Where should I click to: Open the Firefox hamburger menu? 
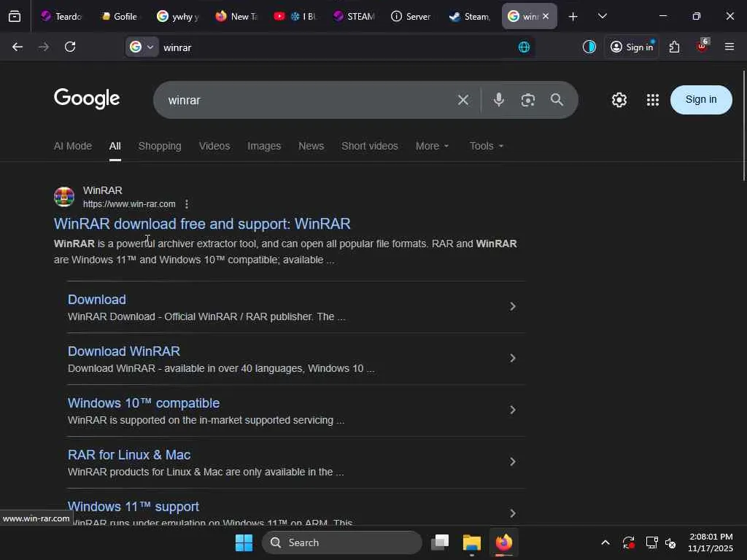point(729,47)
